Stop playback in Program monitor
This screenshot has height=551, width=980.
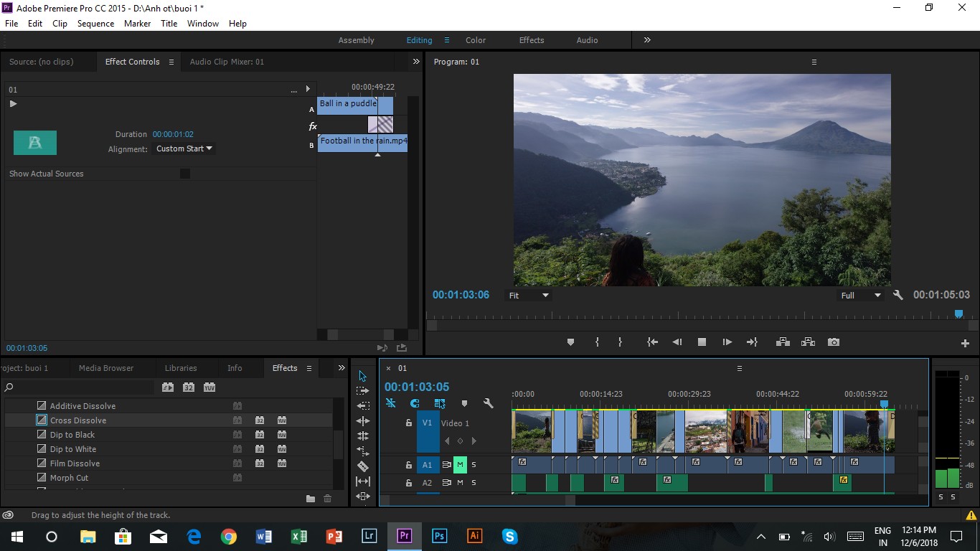pyautogui.click(x=702, y=342)
